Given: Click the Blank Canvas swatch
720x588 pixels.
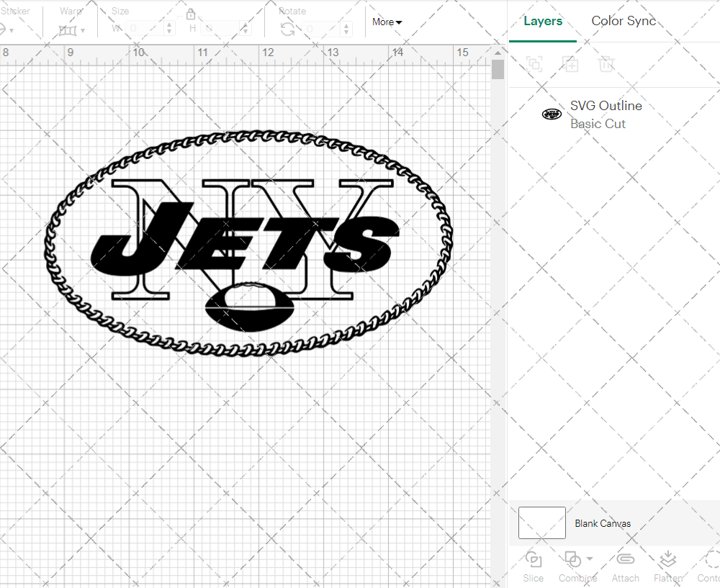Looking at the screenshot, I should click(542, 523).
